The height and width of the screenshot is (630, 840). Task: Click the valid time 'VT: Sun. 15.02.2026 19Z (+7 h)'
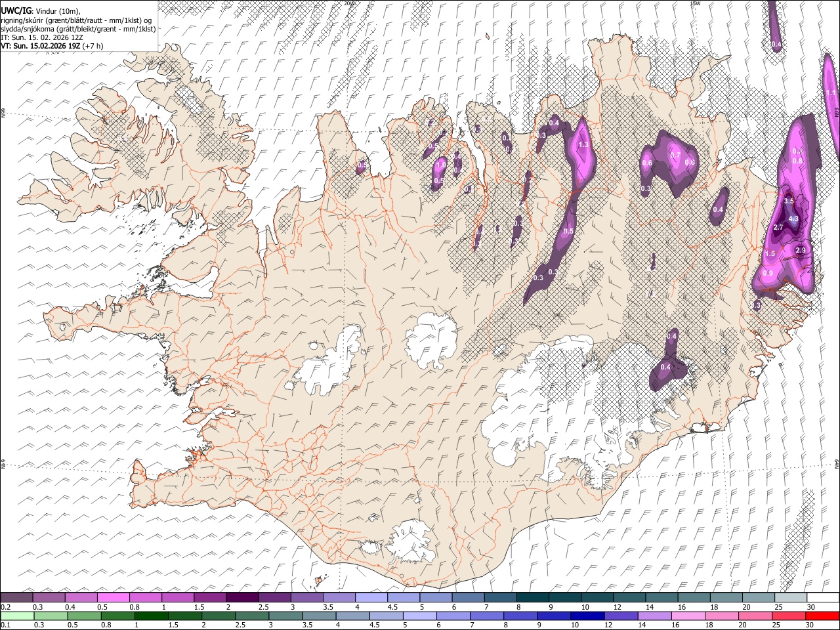coord(52,47)
